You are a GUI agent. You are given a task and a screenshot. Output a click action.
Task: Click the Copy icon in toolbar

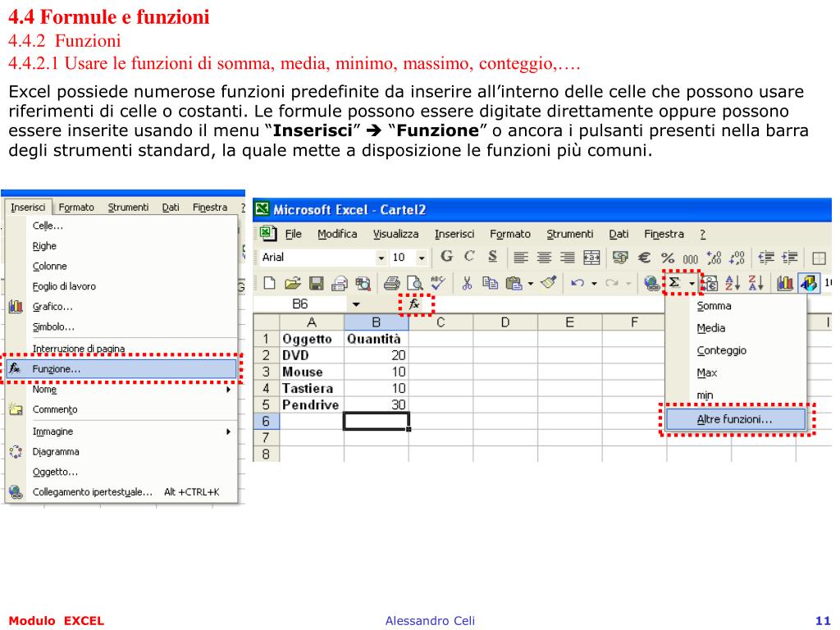[x=490, y=283]
